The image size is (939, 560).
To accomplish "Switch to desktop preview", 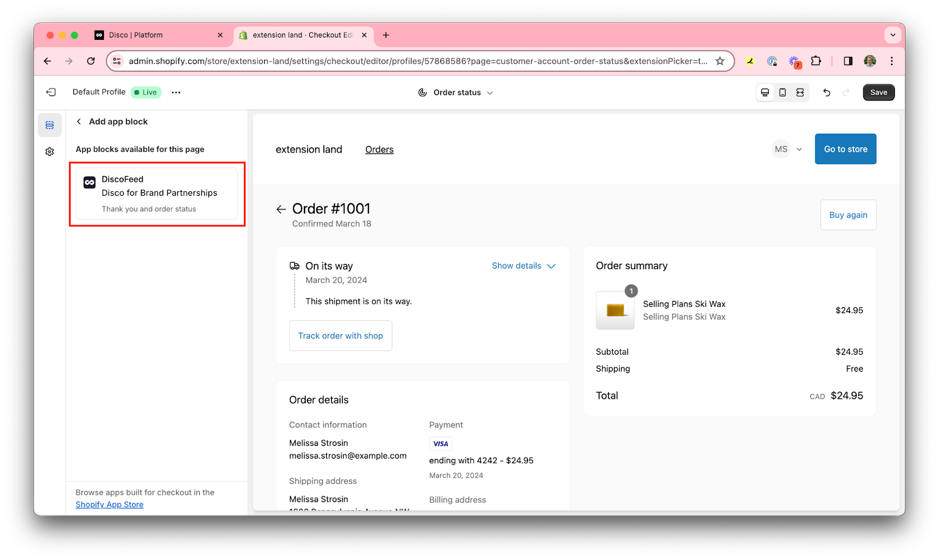I will coord(765,93).
